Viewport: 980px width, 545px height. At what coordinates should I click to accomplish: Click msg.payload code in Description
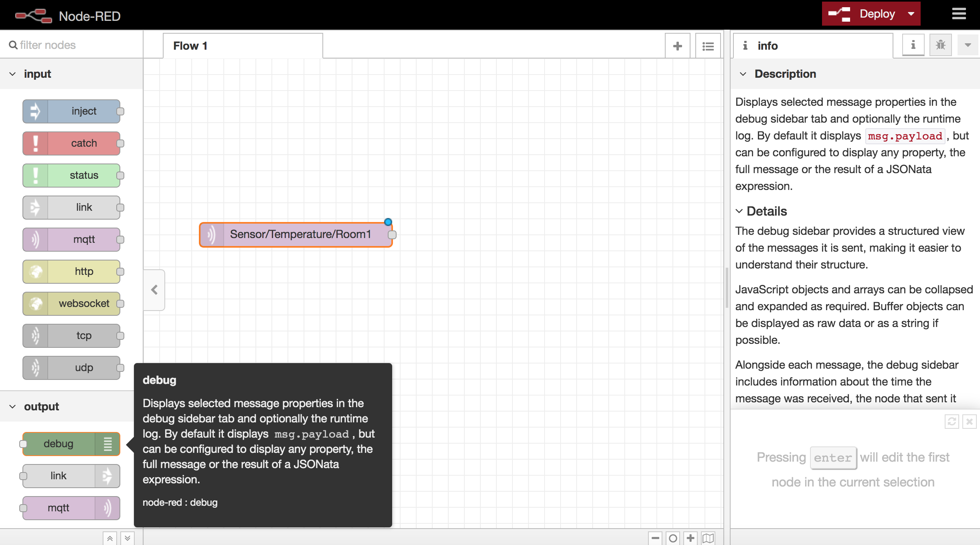coord(905,136)
